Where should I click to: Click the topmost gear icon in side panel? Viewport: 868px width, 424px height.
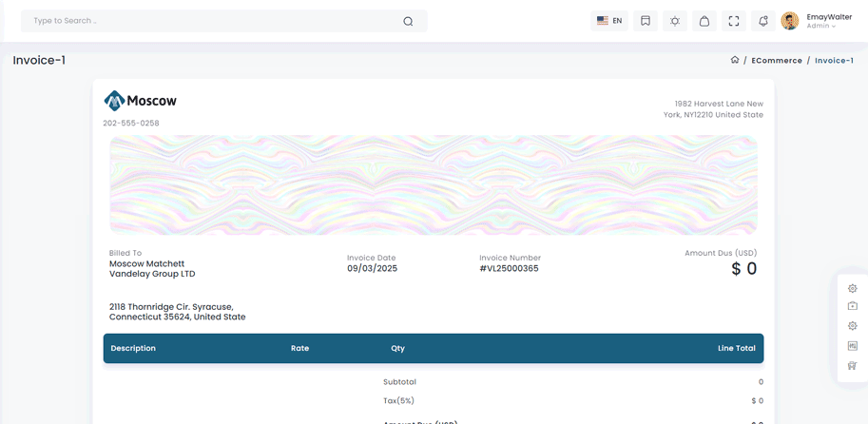coord(853,288)
